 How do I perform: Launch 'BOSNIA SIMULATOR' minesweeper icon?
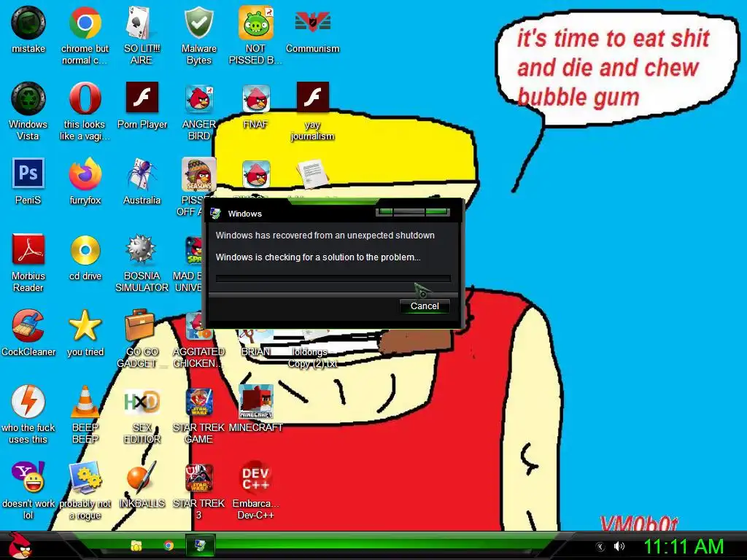click(141, 249)
